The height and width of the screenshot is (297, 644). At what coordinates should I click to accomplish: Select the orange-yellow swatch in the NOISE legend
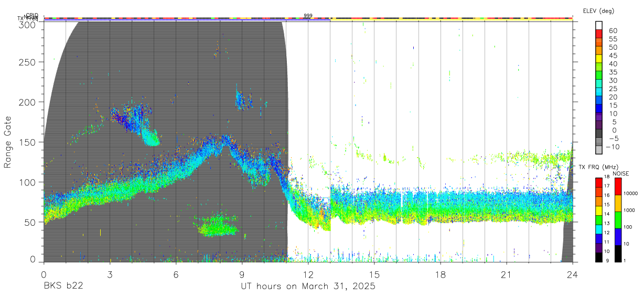617,203
